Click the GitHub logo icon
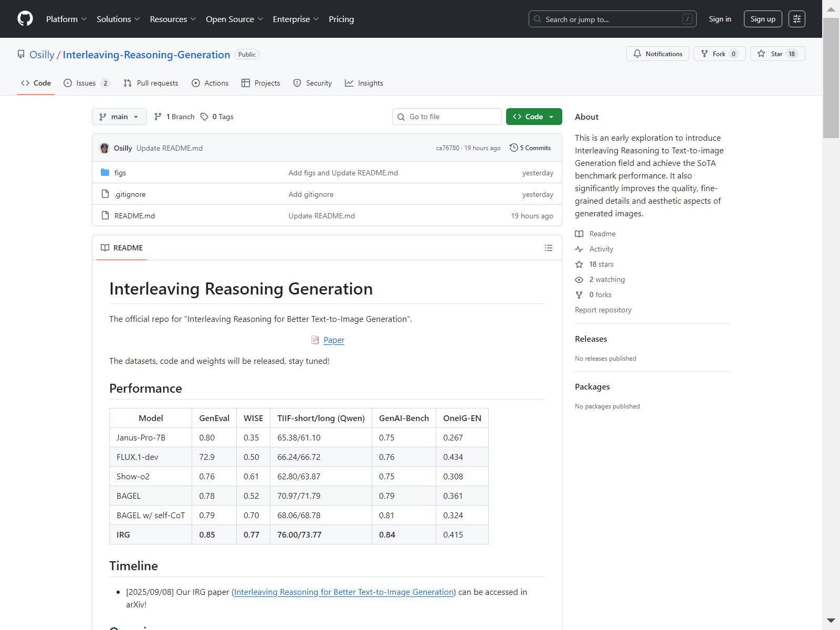The width and height of the screenshot is (840, 630). 25,19
